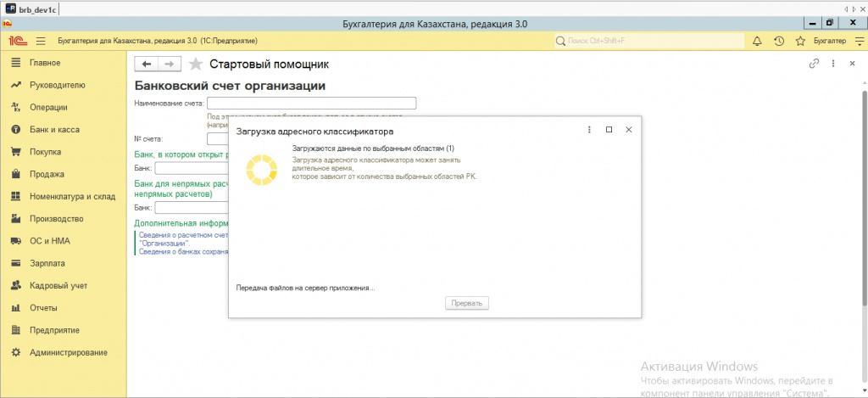Open favorites star icon in top bar

[800, 41]
